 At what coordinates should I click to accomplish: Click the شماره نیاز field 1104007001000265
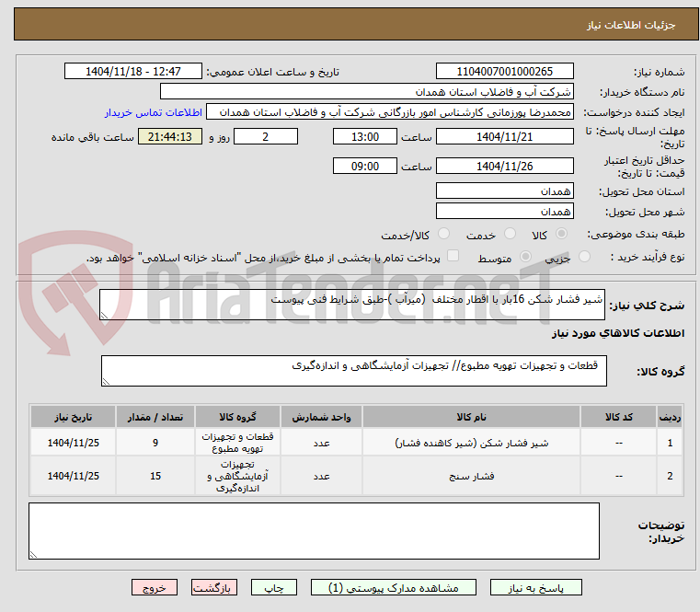click(x=504, y=71)
